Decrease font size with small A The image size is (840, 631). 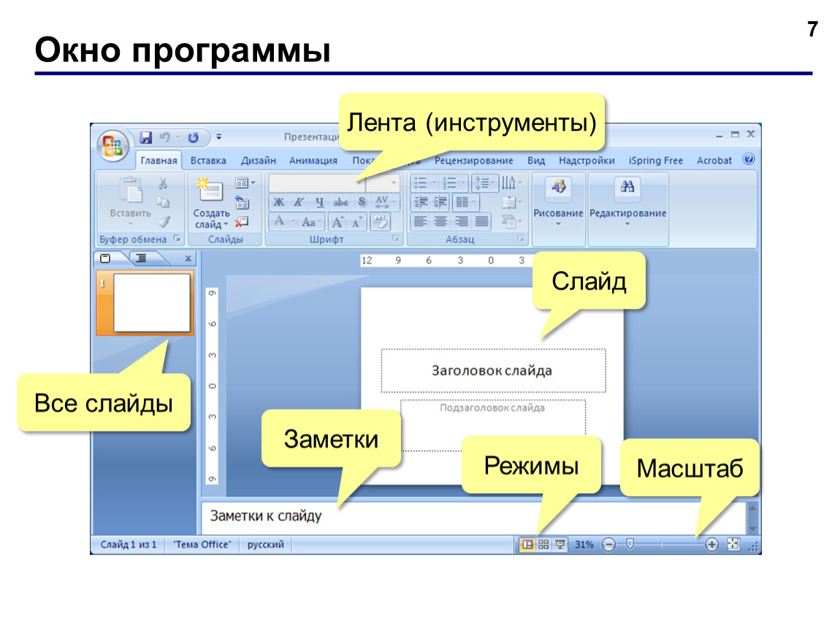[357, 222]
